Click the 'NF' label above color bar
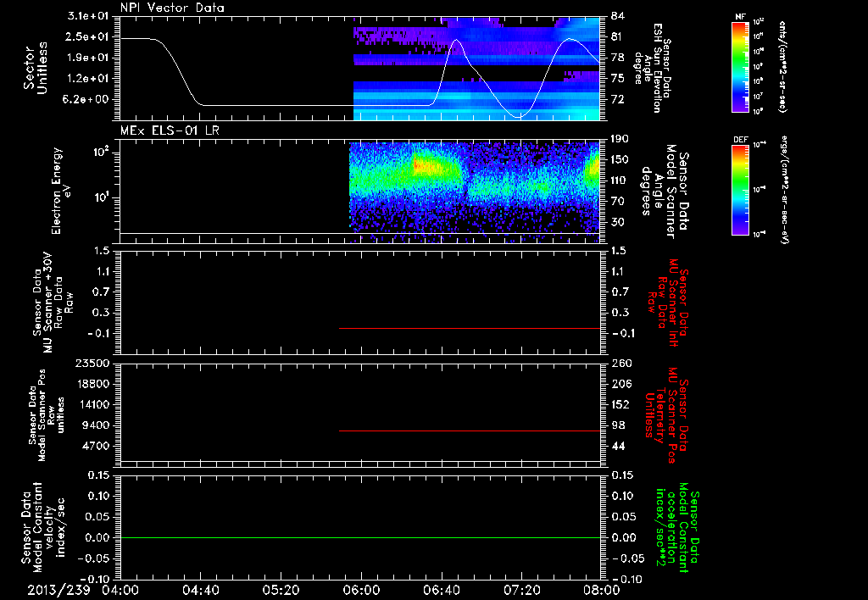Viewport: 868px width, 600px height. 740,17
